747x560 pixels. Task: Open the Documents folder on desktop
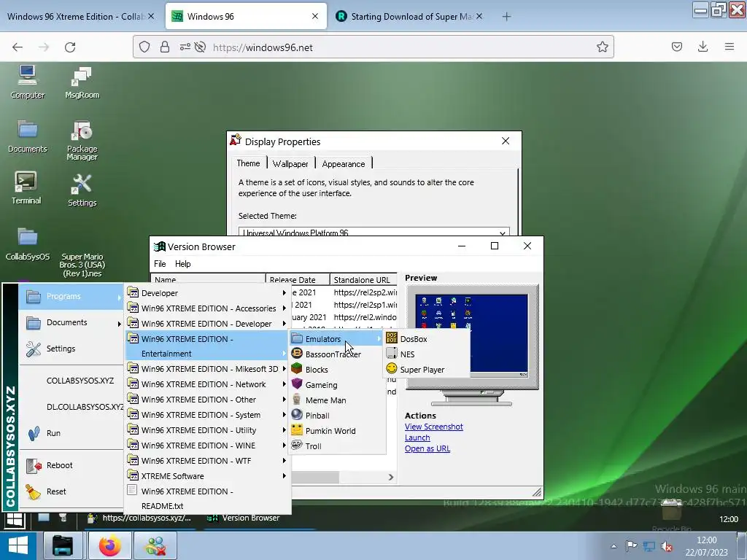27,136
